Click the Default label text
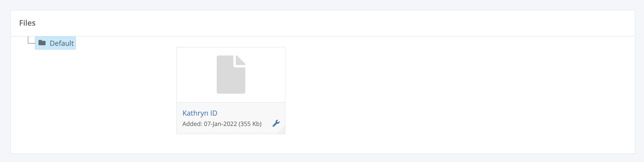This screenshot has width=644, height=162. click(62, 43)
